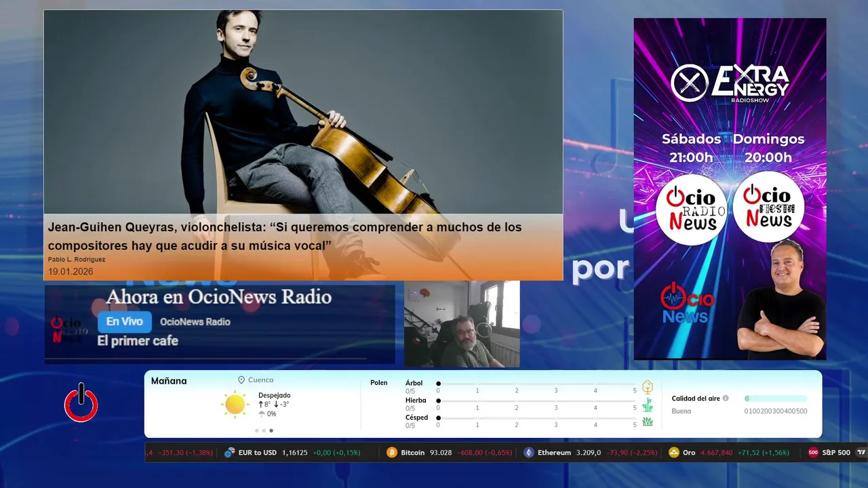Click 'Domingos 20:00h' schedule text
868x488 pixels.
(x=768, y=148)
